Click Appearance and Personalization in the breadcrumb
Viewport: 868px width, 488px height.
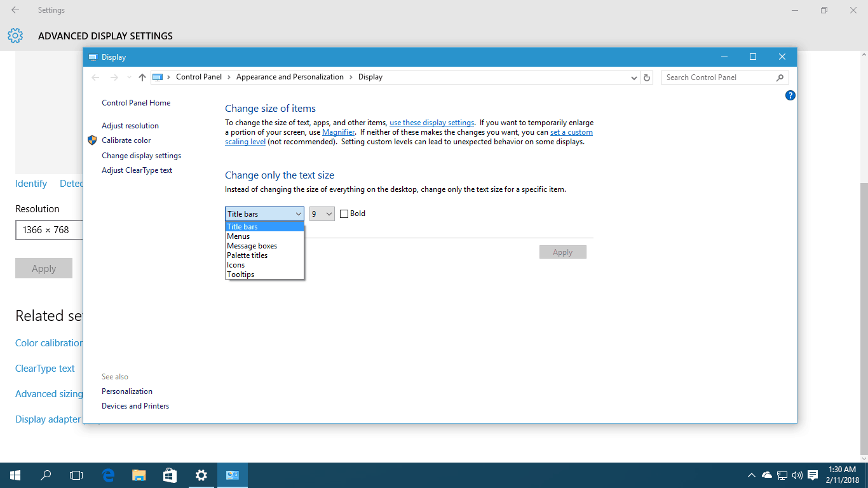coord(290,76)
